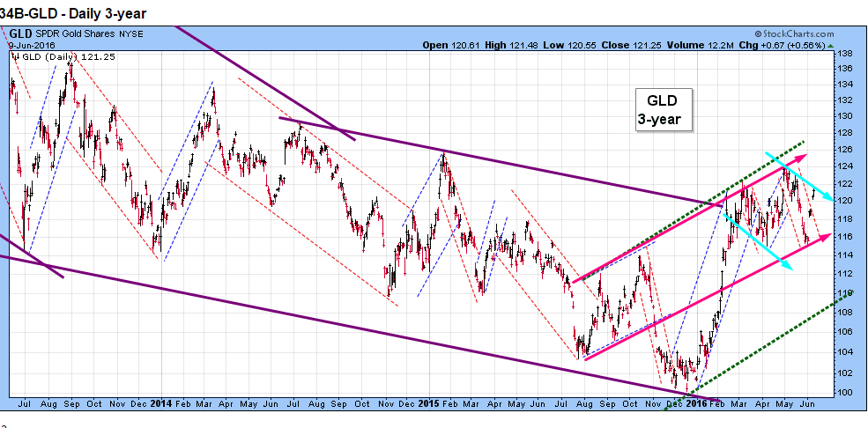868x428 pixels.
Task: Click the "GLD (Daily) 121.25" legend text
Action: tap(69, 56)
